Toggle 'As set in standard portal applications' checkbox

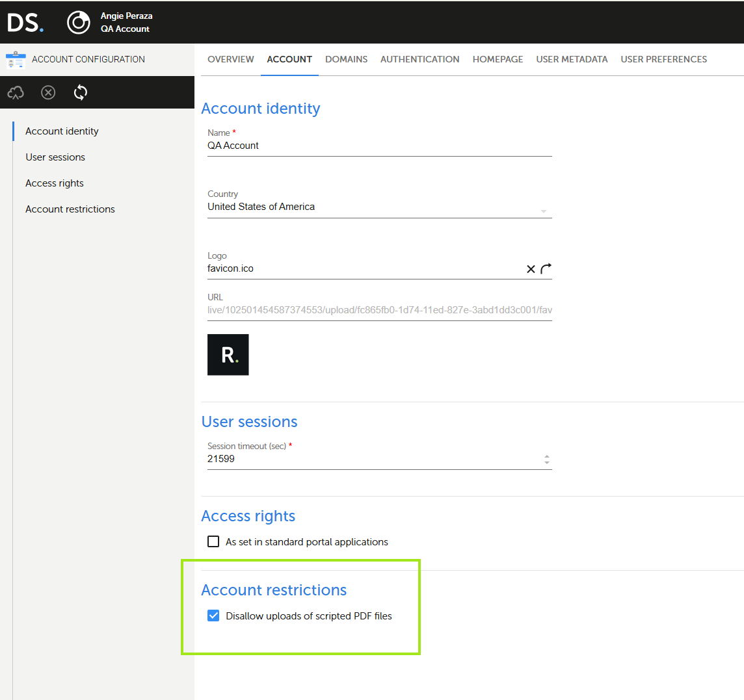[213, 541]
